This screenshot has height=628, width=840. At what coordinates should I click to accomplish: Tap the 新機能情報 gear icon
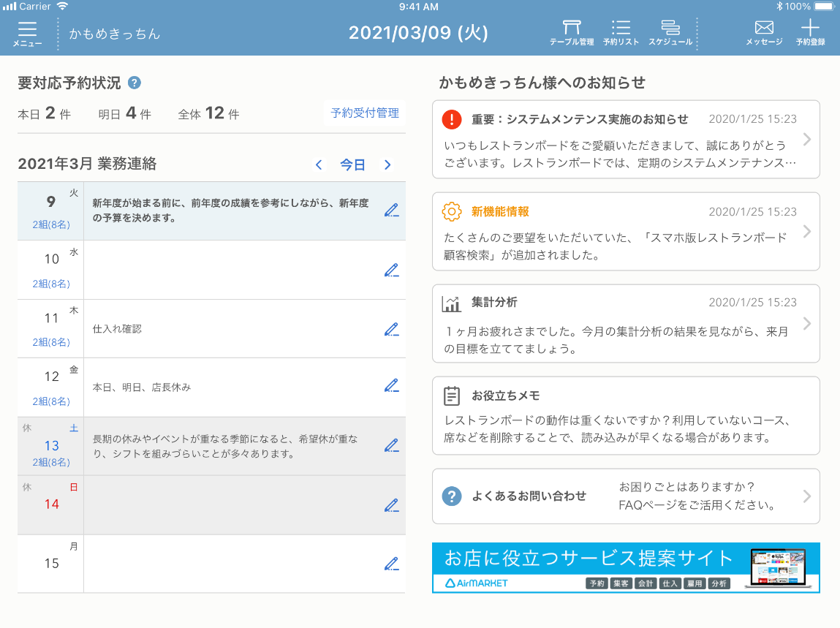coord(452,212)
